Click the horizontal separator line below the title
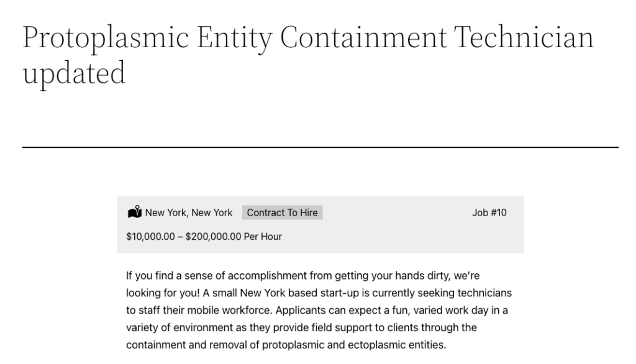The height and width of the screenshot is (364, 636). click(x=320, y=147)
